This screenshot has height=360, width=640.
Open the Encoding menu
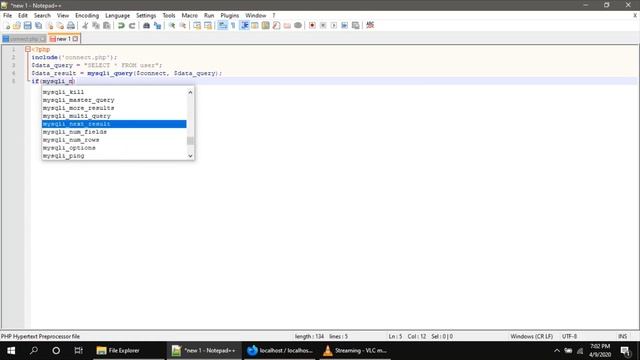[87, 16]
